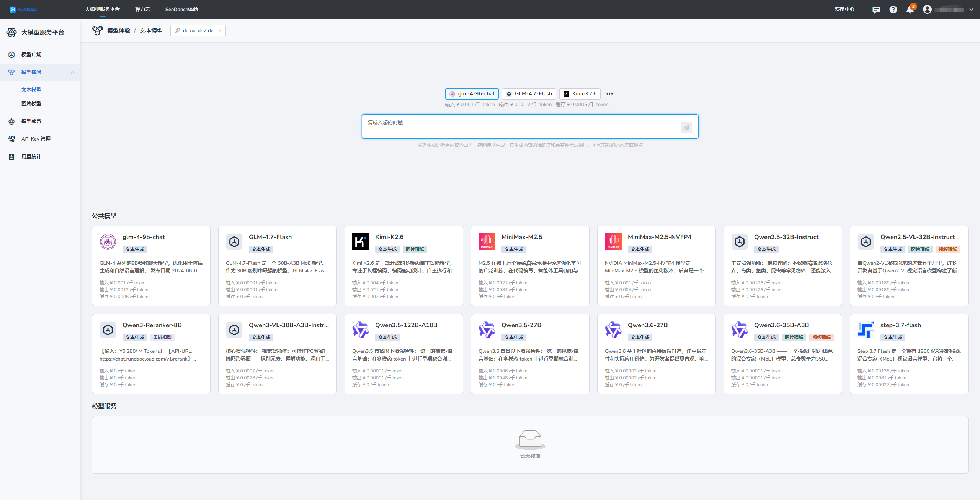Open the messages chat icon in header

point(876,10)
